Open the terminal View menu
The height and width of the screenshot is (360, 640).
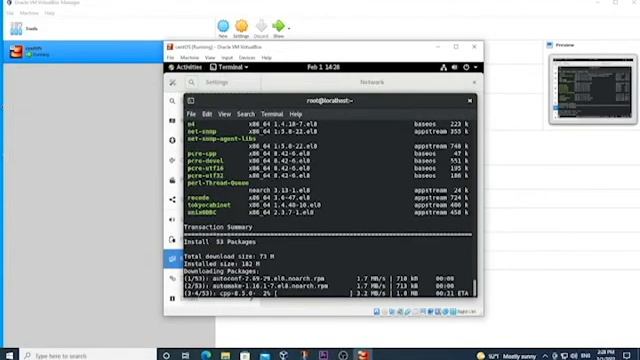[224, 114]
